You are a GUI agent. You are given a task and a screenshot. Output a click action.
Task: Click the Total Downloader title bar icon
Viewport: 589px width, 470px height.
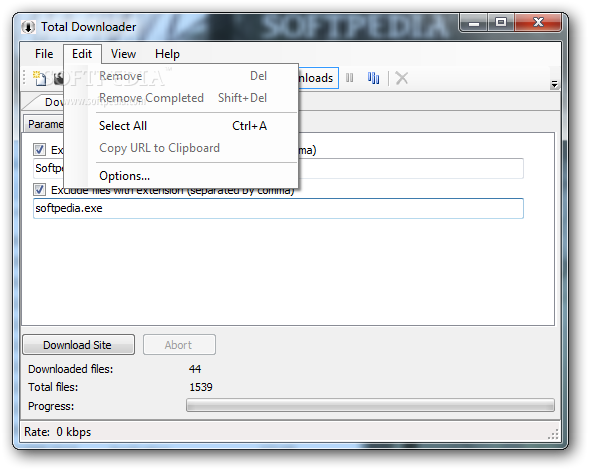[28, 27]
